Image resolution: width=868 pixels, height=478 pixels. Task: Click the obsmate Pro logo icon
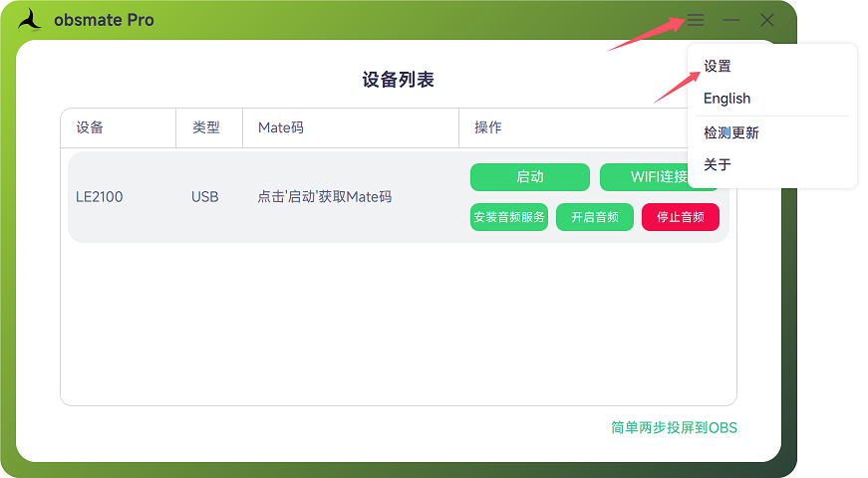[x=29, y=21]
